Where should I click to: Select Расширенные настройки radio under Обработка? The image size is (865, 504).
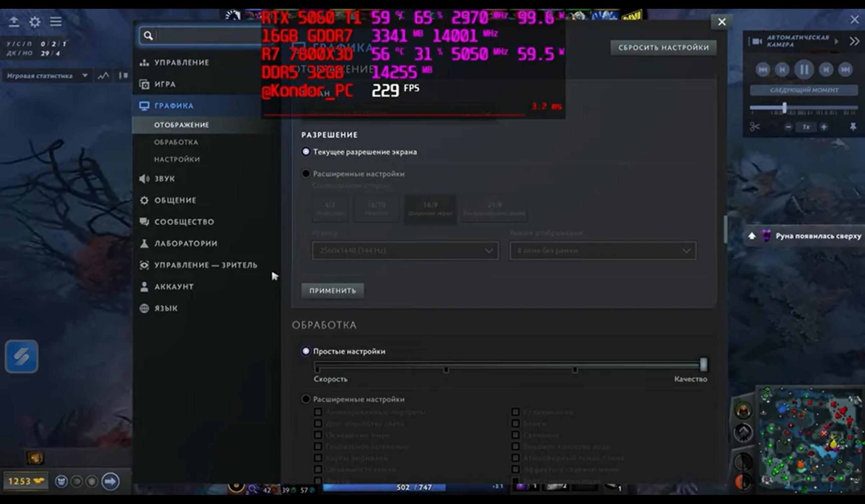pos(305,399)
